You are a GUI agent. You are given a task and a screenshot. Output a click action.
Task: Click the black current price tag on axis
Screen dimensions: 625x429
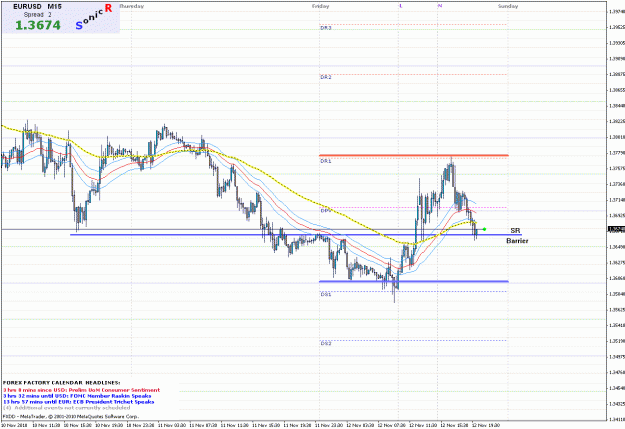[x=616, y=229]
